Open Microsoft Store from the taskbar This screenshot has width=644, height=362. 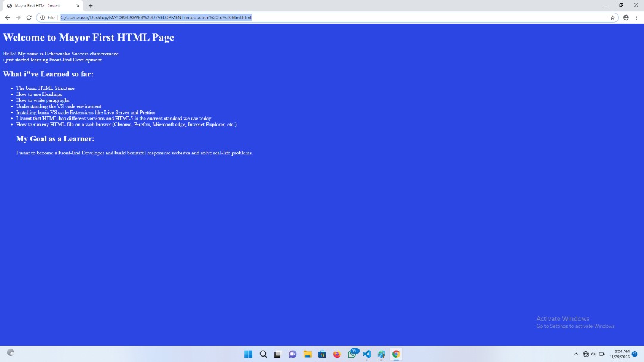pos(323,354)
